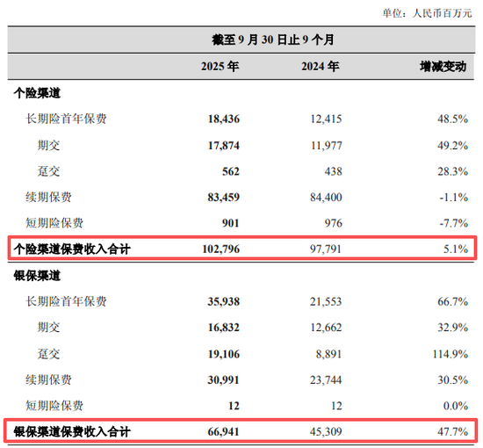Click the value 19,106
Image resolution: width=483 pixels, height=448 pixels.
point(224,354)
